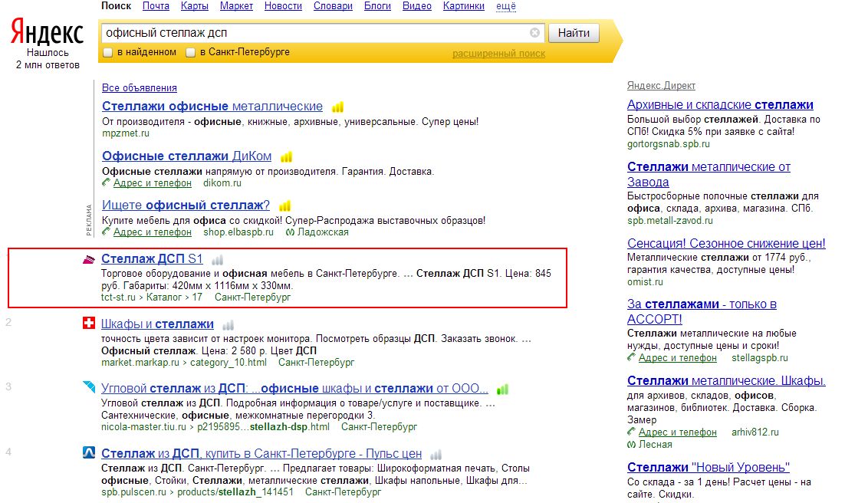Click the grey bars icon next to Стеллаж ДСП S1
868x503 pixels.
218,259
